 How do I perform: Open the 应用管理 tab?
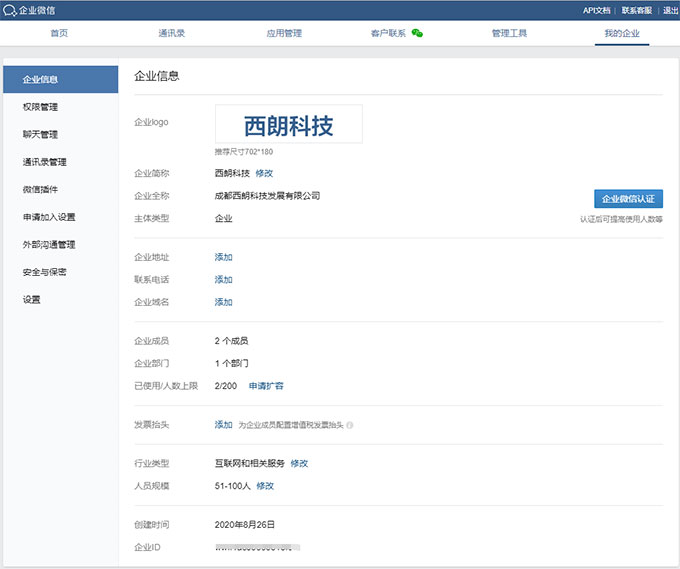coord(284,33)
